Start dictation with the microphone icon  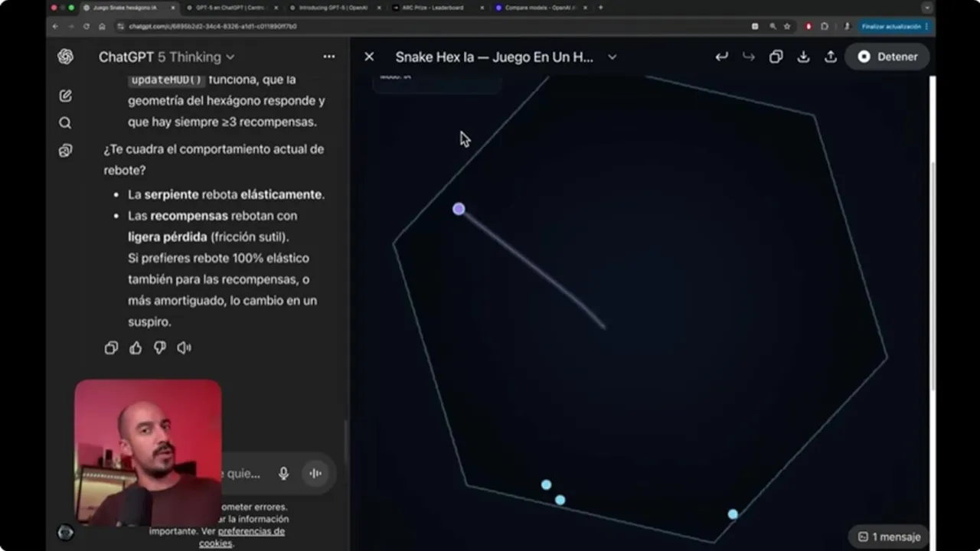(283, 474)
